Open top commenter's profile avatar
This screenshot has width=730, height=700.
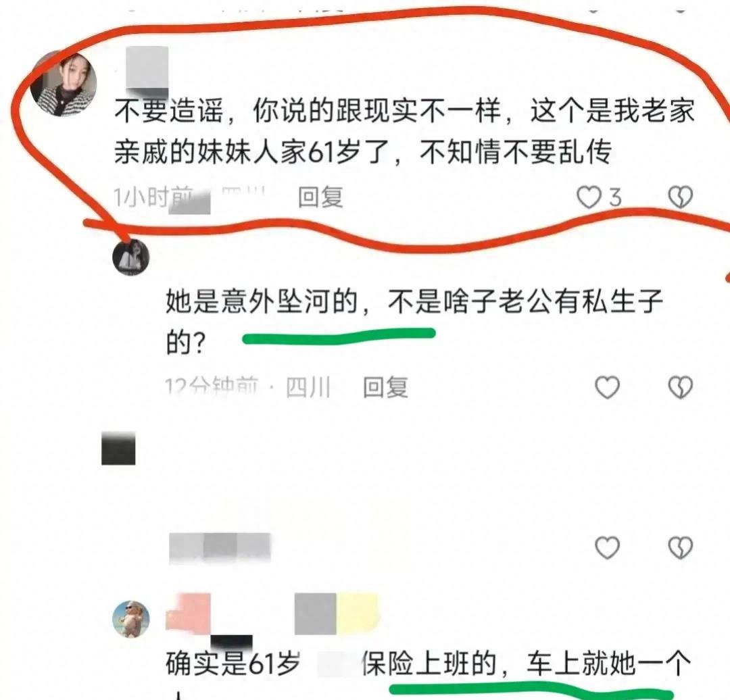click(x=64, y=84)
